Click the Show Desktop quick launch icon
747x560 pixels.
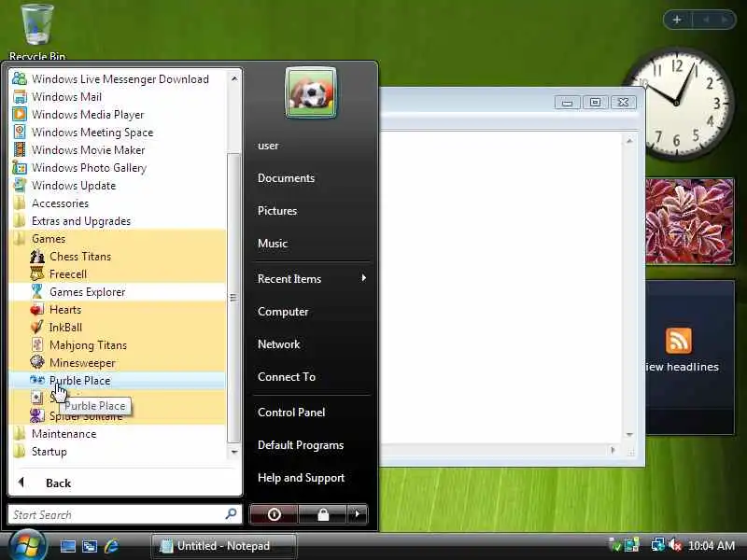click(67, 546)
